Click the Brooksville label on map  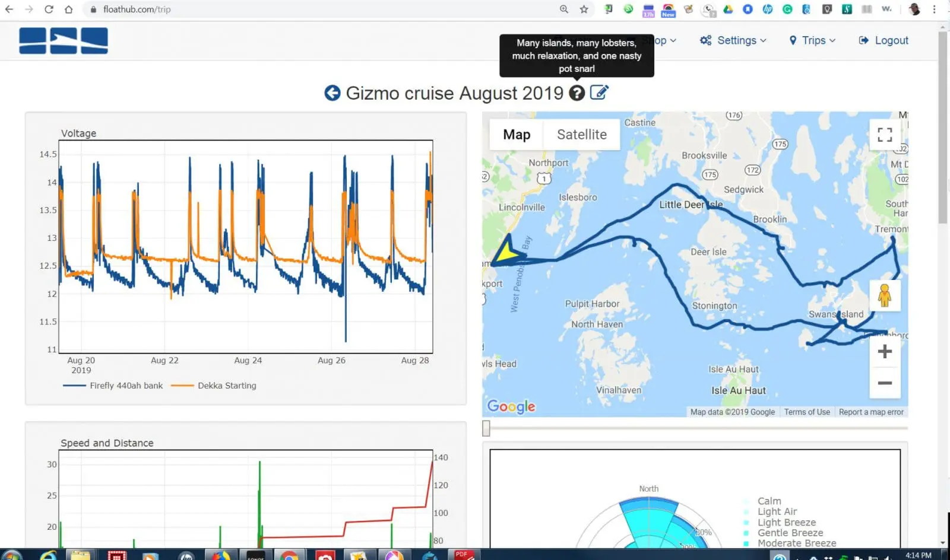(x=704, y=155)
